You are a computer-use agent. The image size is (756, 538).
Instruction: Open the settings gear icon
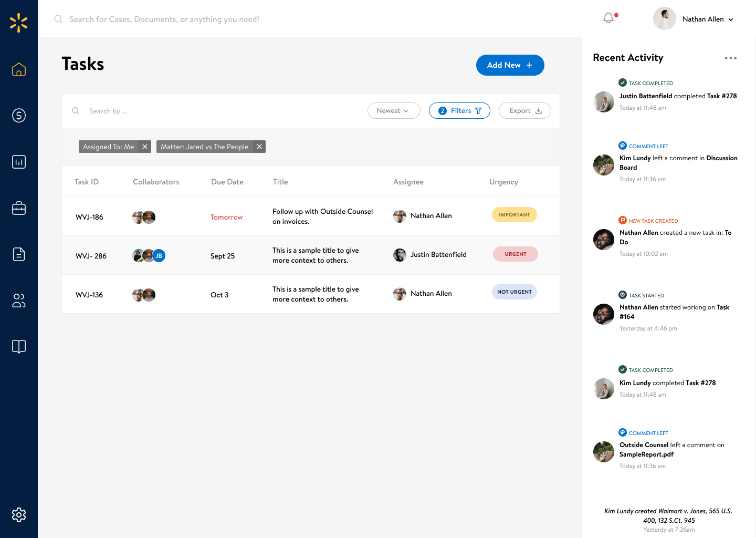[x=19, y=515]
